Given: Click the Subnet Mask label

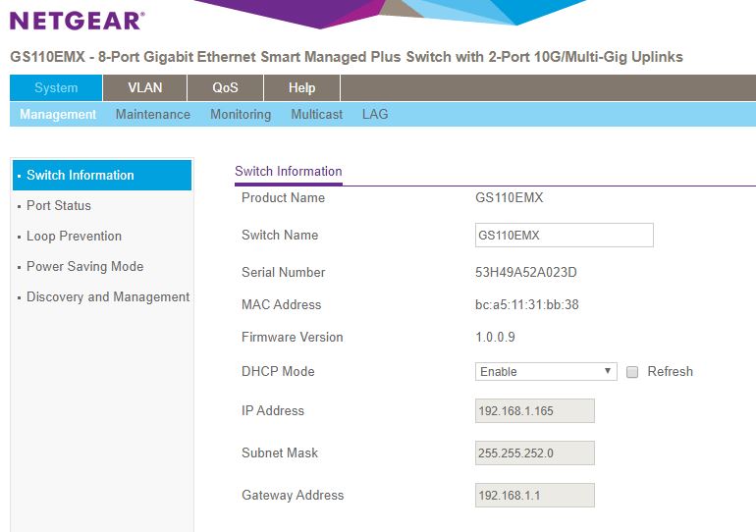Looking at the screenshot, I should coord(280,452).
